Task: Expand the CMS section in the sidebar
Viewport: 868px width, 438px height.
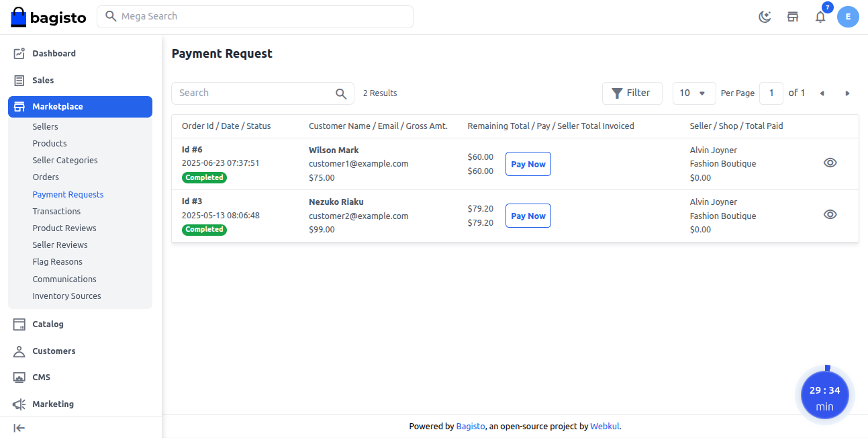Action: (18, 377)
